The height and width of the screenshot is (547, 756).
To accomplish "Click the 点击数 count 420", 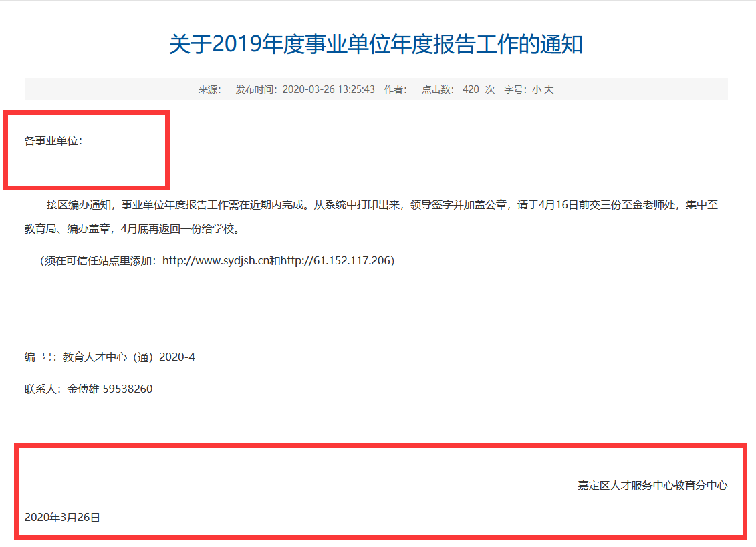I will [x=471, y=89].
